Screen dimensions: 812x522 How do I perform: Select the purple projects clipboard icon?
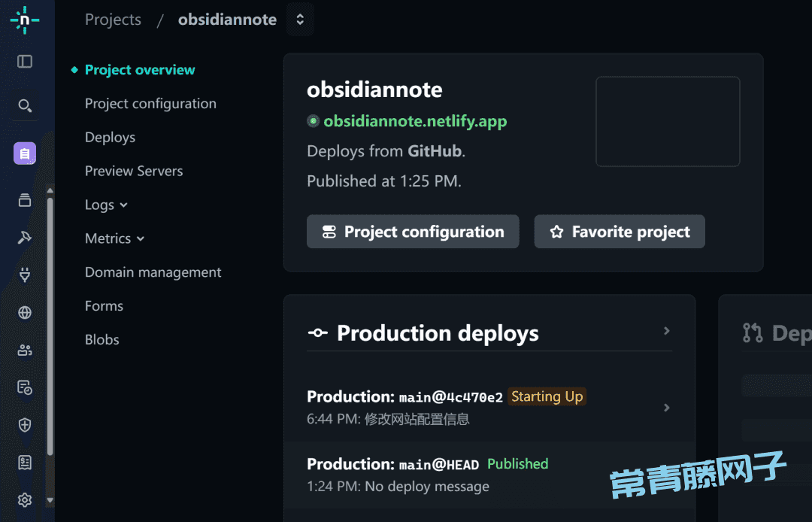24,153
